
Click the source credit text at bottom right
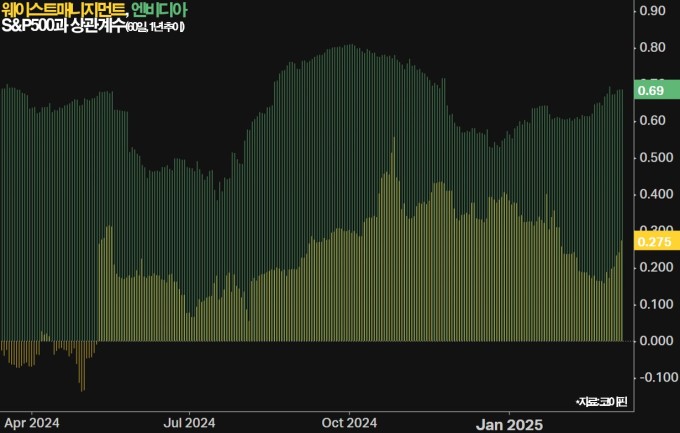tap(600, 401)
